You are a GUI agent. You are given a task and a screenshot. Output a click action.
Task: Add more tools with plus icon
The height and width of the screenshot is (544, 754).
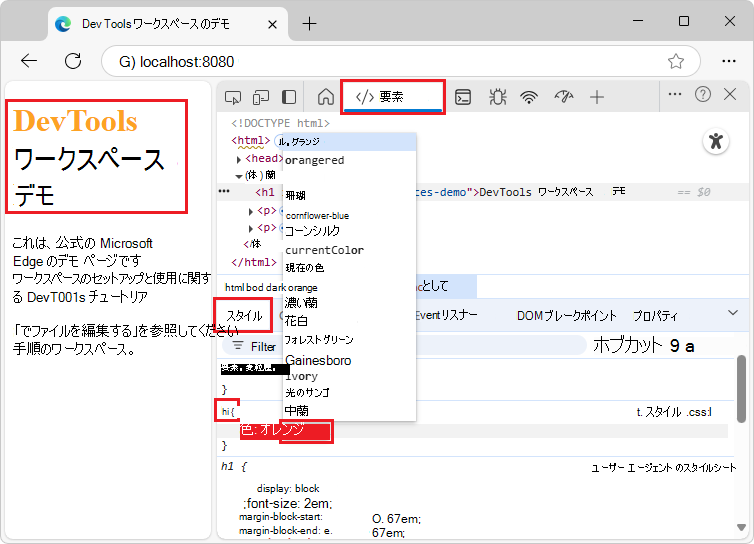tap(597, 97)
